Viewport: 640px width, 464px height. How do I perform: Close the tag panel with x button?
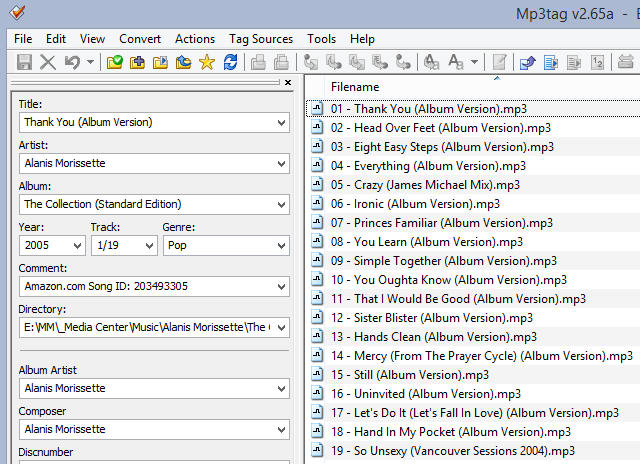[x=288, y=83]
